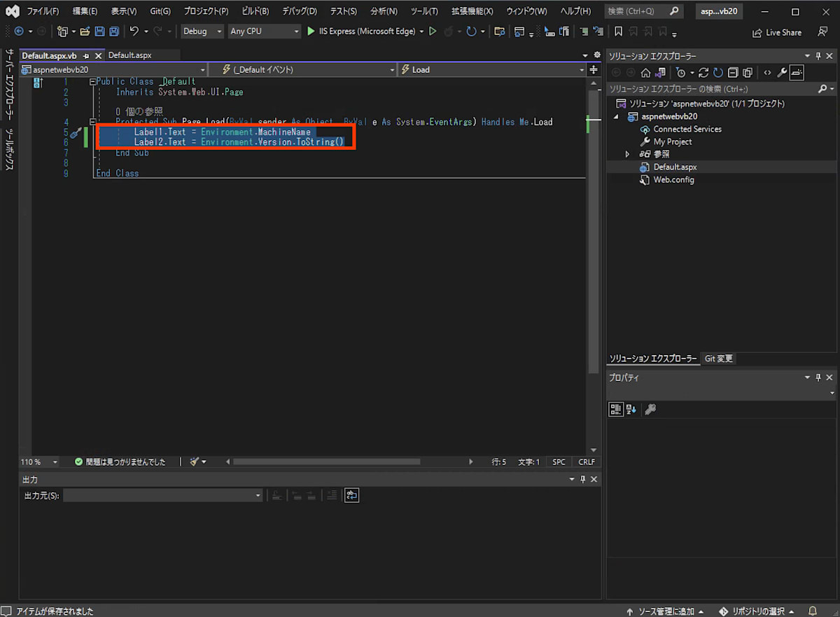Pin the Default.aspx.vb tab
Screen dimensions: 840x617
[85, 55]
